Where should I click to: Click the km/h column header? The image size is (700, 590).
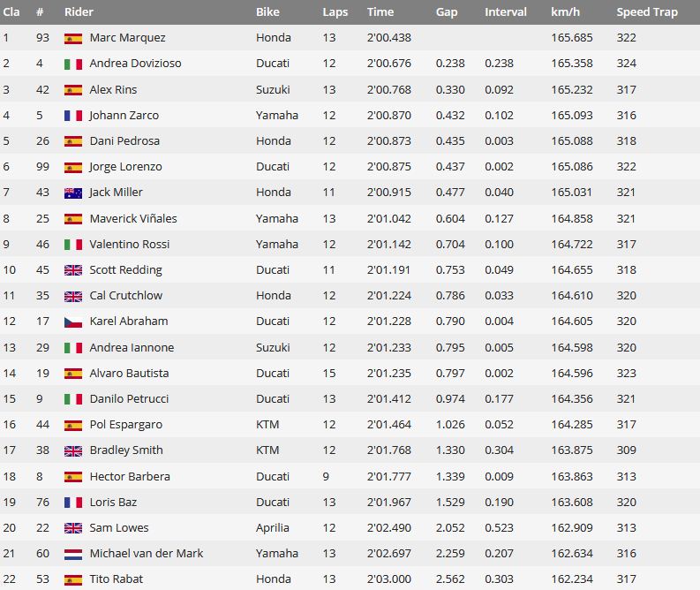(x=565, y=11)
